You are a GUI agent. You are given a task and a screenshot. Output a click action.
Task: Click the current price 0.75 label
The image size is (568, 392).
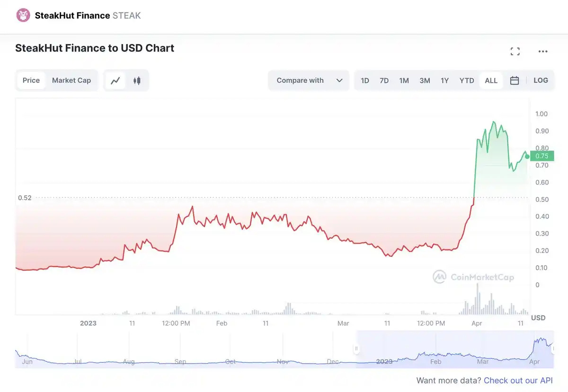(x=541, y=156)
